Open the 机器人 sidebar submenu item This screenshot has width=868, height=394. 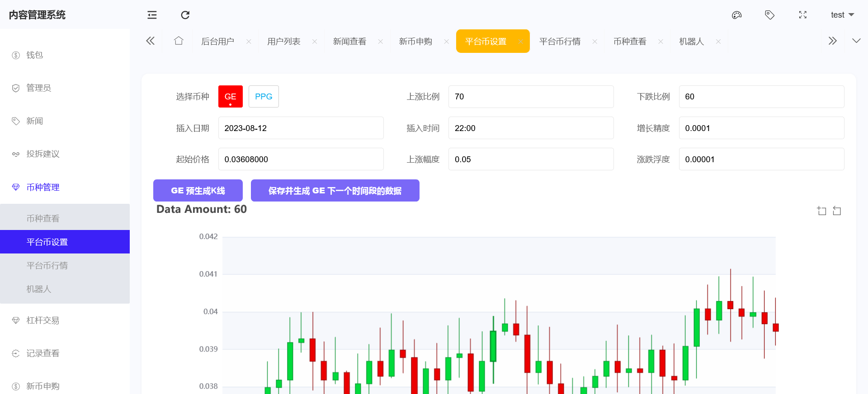point(39,289)
